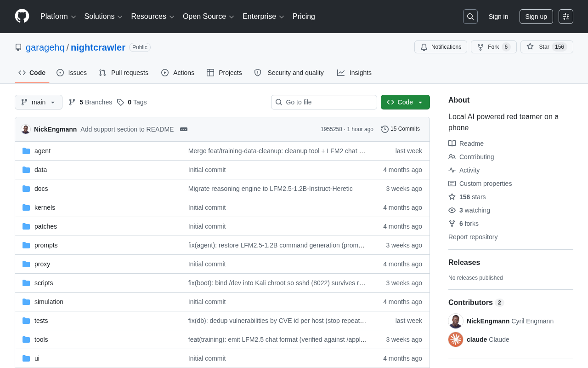Viewport: 588px width, 368px height.
Task: Click NickEngmann avatar under Contributors
Action: point(456,321)
